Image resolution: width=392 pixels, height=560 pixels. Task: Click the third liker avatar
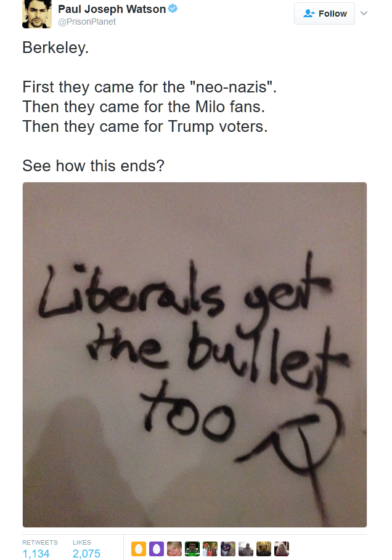[x=174, y=548]
